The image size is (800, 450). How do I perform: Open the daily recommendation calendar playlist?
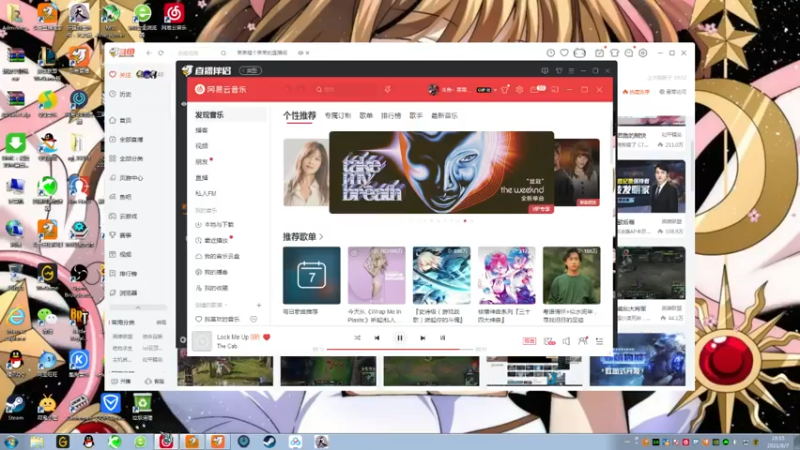[311, 276]
